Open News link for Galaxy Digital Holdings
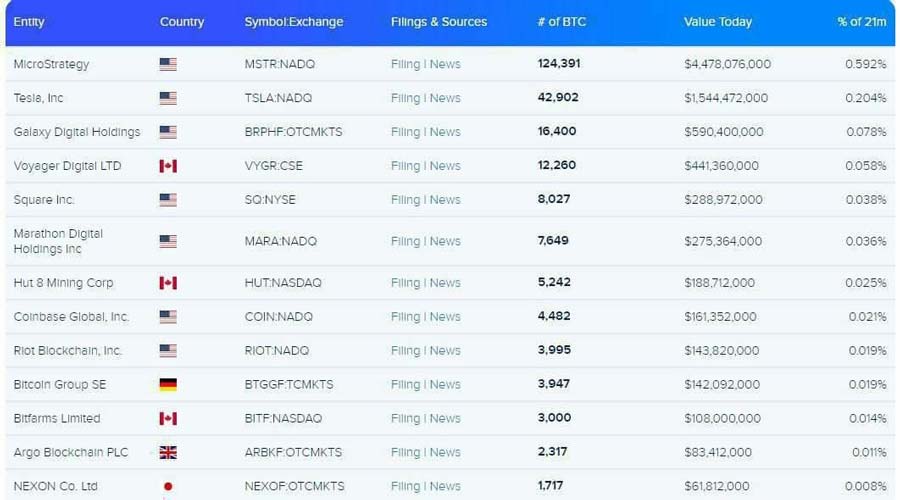Viewport: 900px width, 500px height. pos(445,132)
